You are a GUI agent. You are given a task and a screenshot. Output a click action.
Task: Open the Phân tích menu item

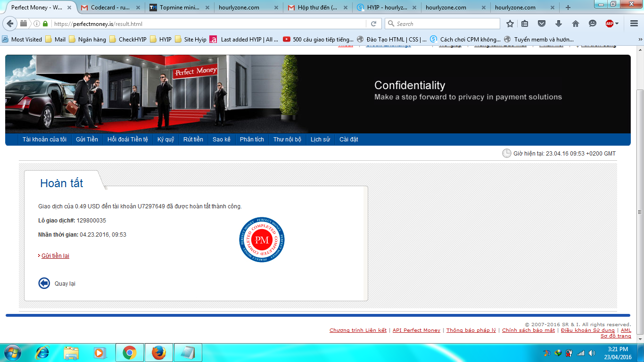[x=252, y=140]
